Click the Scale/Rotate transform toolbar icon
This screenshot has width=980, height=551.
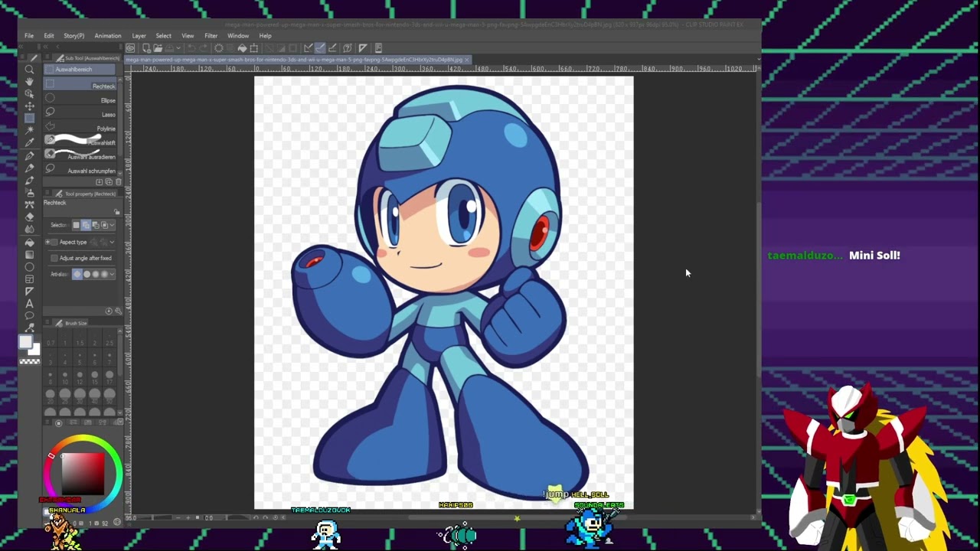(253, 48)
